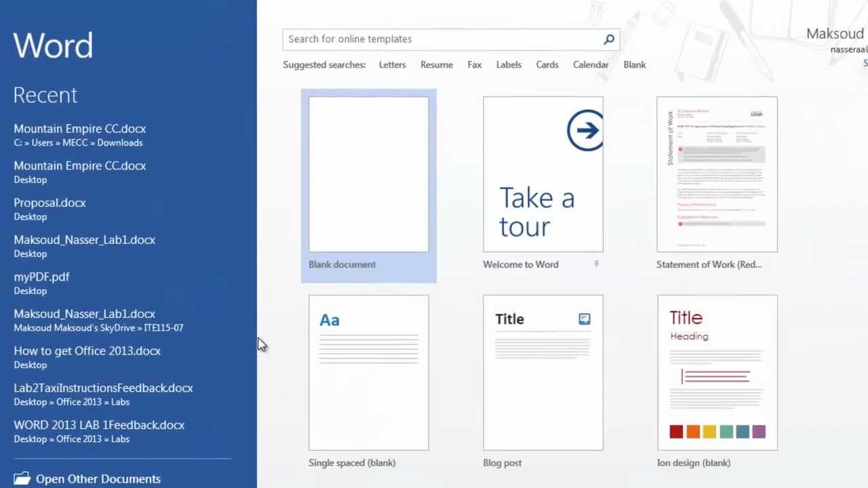Image resolution: width=868 pixels, height=488 pixels.
Task: Click the search magnifier icon
Action: pos(609,39)
